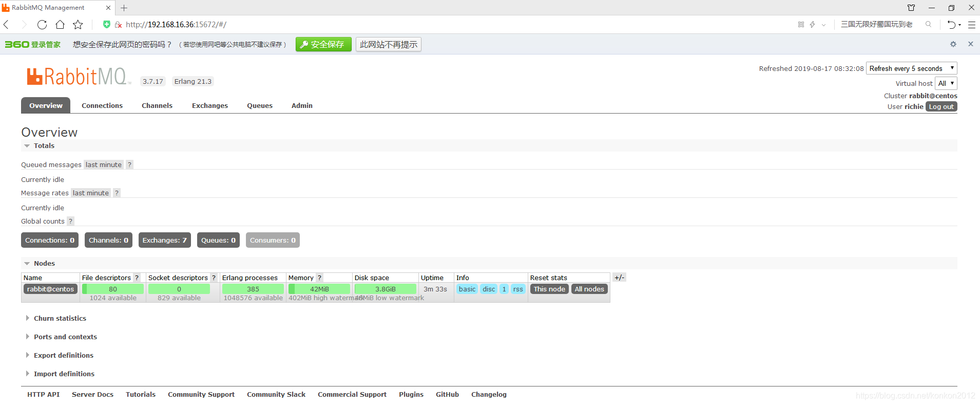The width and height of the screenshot is (980, 405).
Task: Open help for Message rates
Action: (x=117, y=193)
